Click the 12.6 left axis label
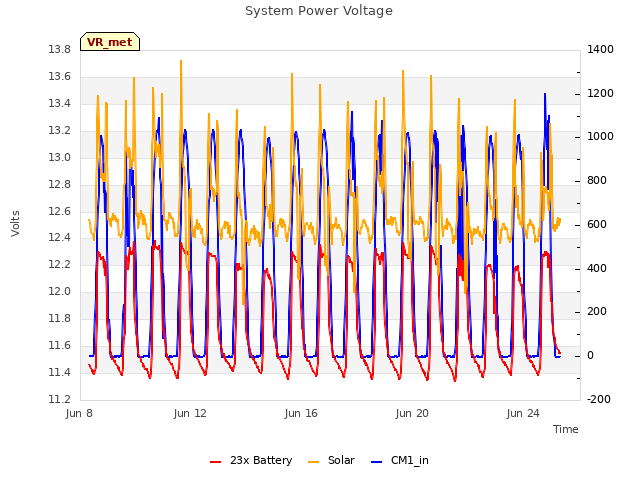This screenshot has width=640, height=480. click(60, 211)
